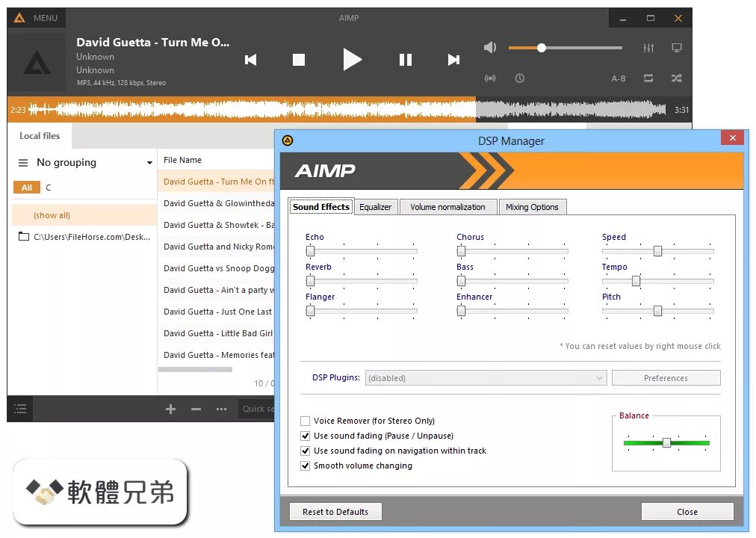The height and width of the screenshot is (538, 756).
Task: Open internet radio capture icon
Action: point(490,78)
